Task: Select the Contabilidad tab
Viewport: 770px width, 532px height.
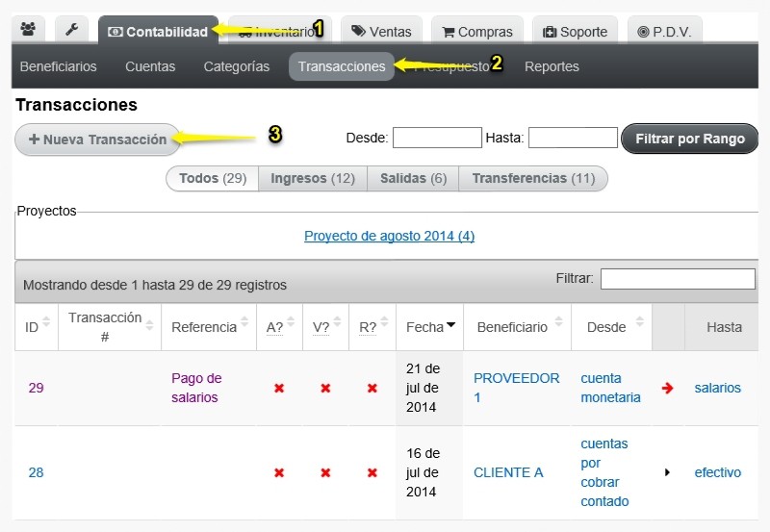Action: [158, 32]
